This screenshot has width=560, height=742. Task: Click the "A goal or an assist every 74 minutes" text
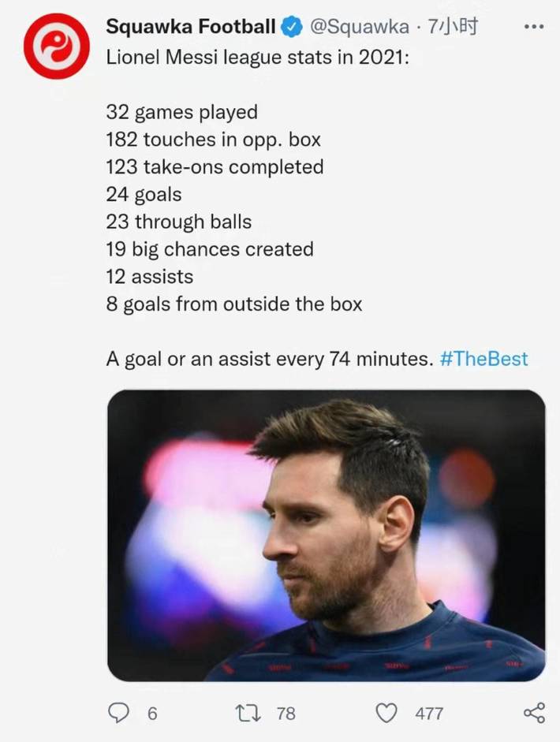(269, 360)
